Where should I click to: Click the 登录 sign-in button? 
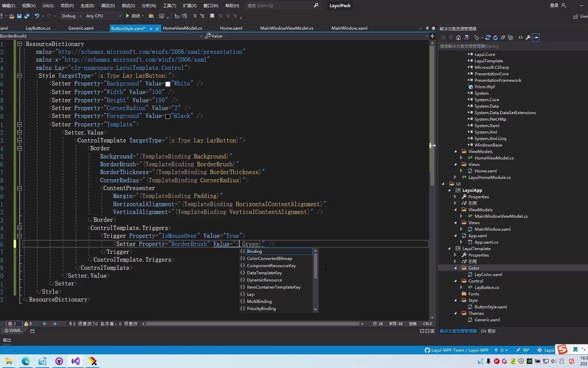[x=558, y=5]
